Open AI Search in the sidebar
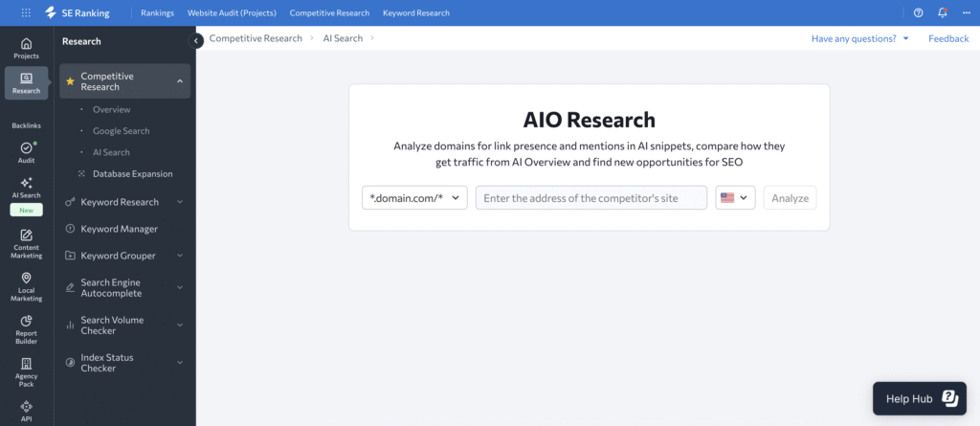 point(26,188)
